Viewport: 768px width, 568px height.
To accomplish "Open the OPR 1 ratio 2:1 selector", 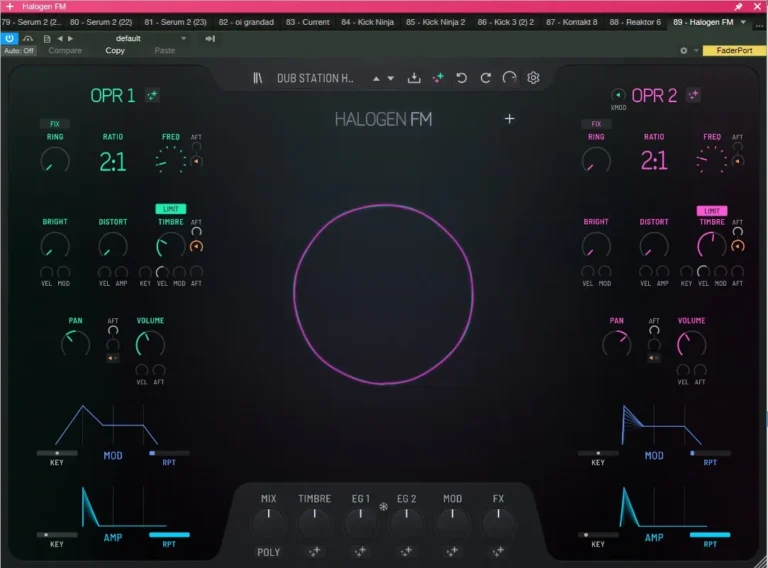I will (113, 161).
